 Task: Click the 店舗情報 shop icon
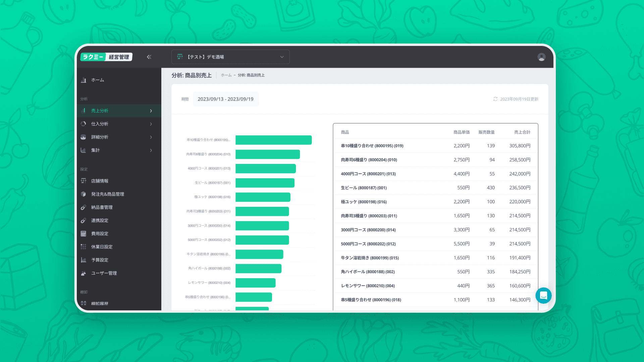click(x=84, y=181)
